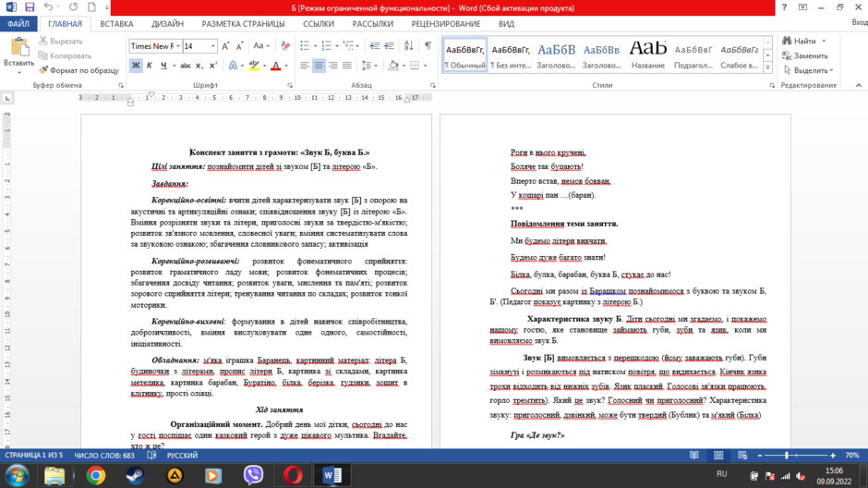Align text left

[x=305, y=66]
